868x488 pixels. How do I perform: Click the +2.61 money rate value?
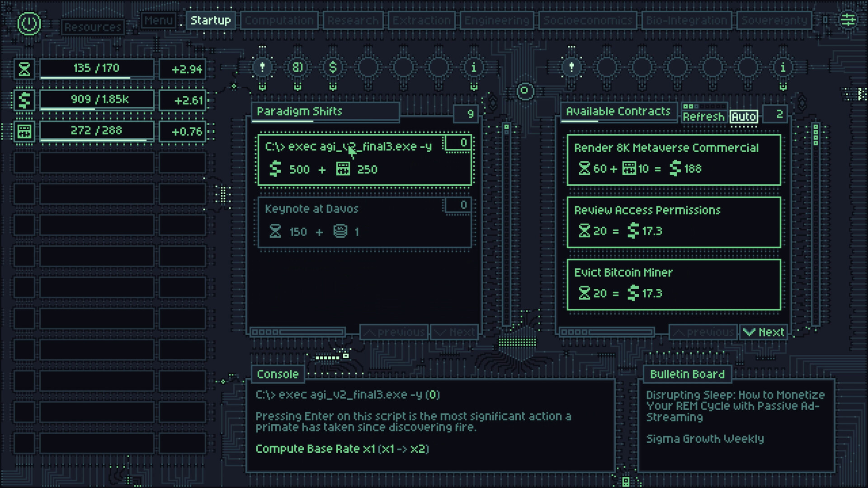click(x=183, y=100)
